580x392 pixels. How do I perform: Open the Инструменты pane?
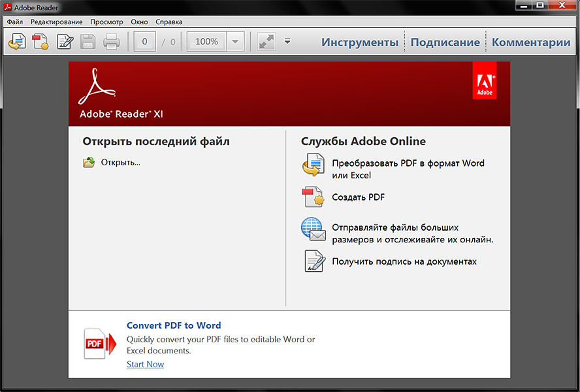(359, 42)
